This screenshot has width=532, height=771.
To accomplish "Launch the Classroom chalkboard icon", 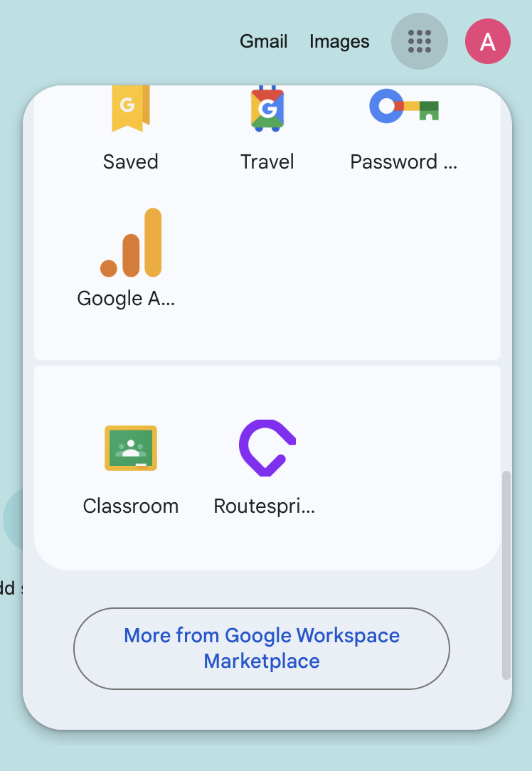I will point(131,448).
